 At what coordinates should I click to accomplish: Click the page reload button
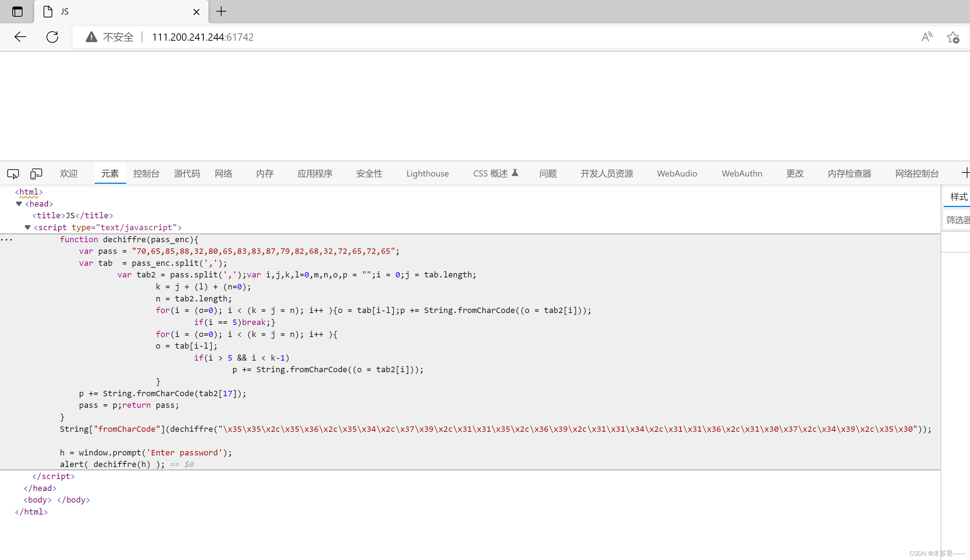(53, 37)
